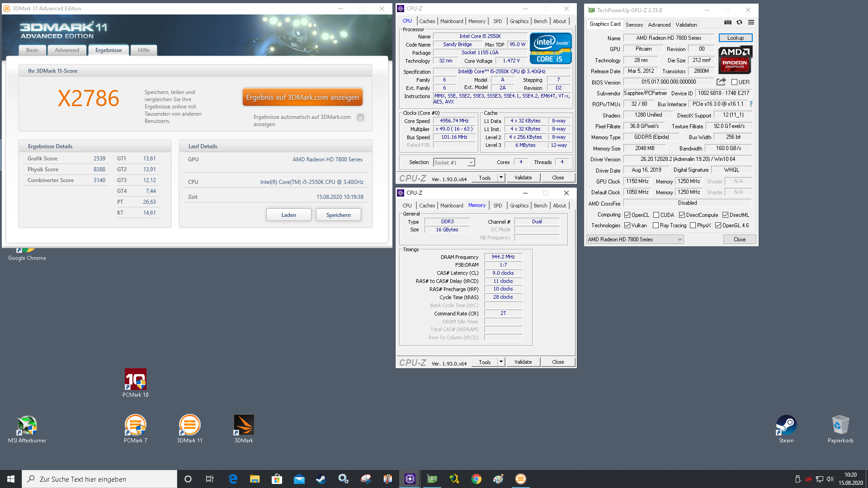Open Bench tab in upper CPU-Z window

tap(540, 21)
